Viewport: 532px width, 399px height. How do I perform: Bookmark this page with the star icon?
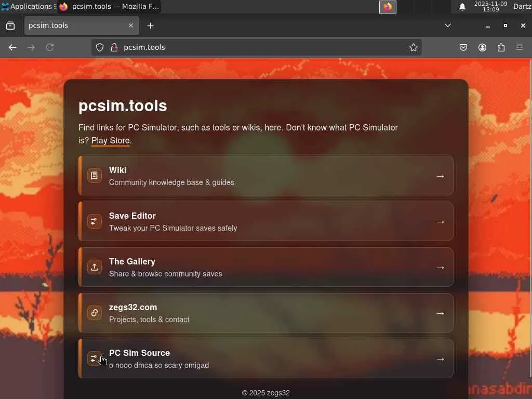tap(413, 47)
